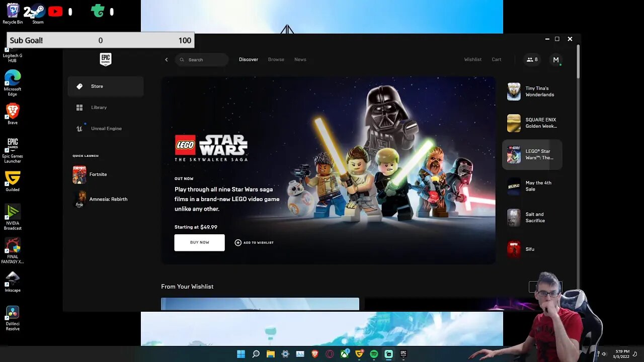Open Microsoft Edge desktop shortcut

coord(13,82)
